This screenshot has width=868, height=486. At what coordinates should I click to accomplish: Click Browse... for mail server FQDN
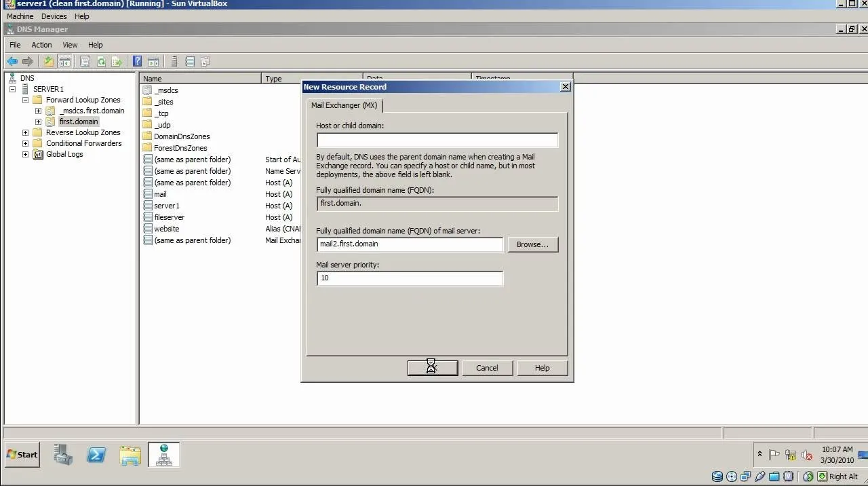(532, 244)
